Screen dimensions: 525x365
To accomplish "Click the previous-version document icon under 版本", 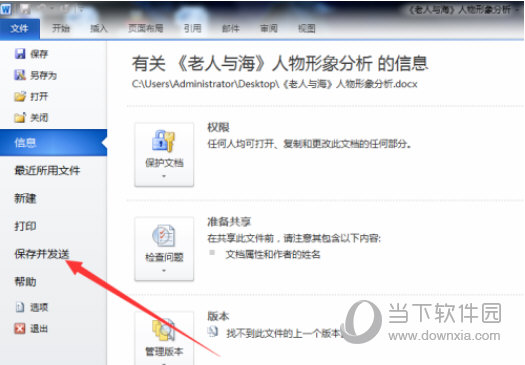I will click(x=213, y=332).
